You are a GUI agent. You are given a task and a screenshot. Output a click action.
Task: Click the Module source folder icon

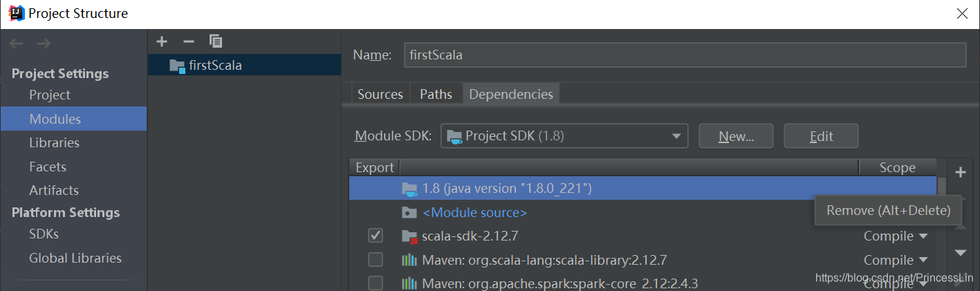click(x=409, y=213)
